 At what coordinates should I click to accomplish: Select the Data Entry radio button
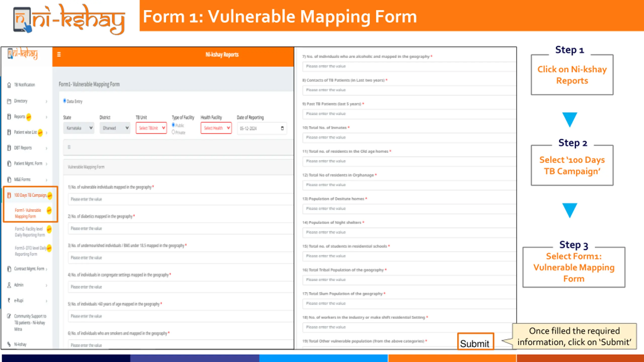[65, 101]
